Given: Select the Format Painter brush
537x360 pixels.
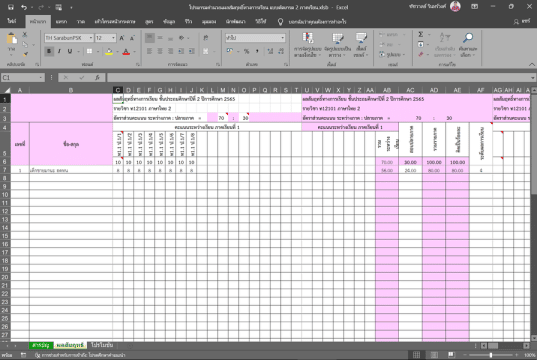Looking at the screenshot, I should coord(25,54).
